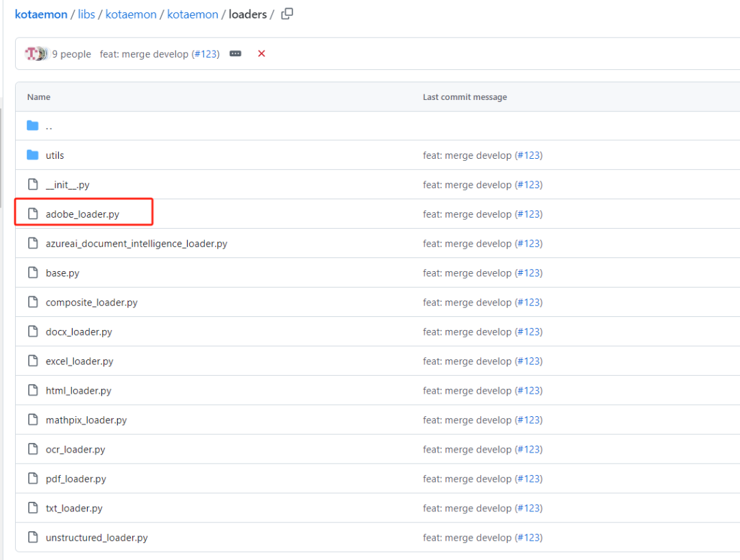This screenshot has width=740, height=560.
Task: Click the file icon beside txt_loader.py
Action: tap(33, 508)
